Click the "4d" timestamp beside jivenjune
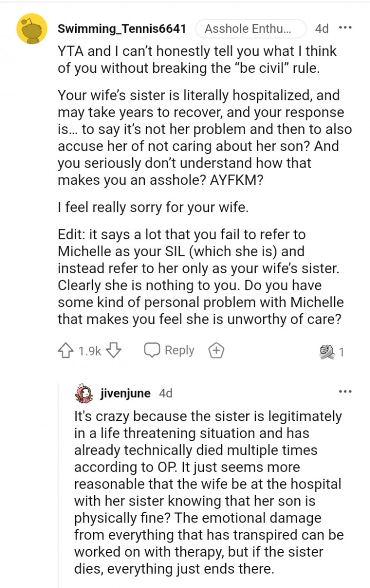This screenshot has width=370, height=588. pyautogui.click(x=165, y=392)
